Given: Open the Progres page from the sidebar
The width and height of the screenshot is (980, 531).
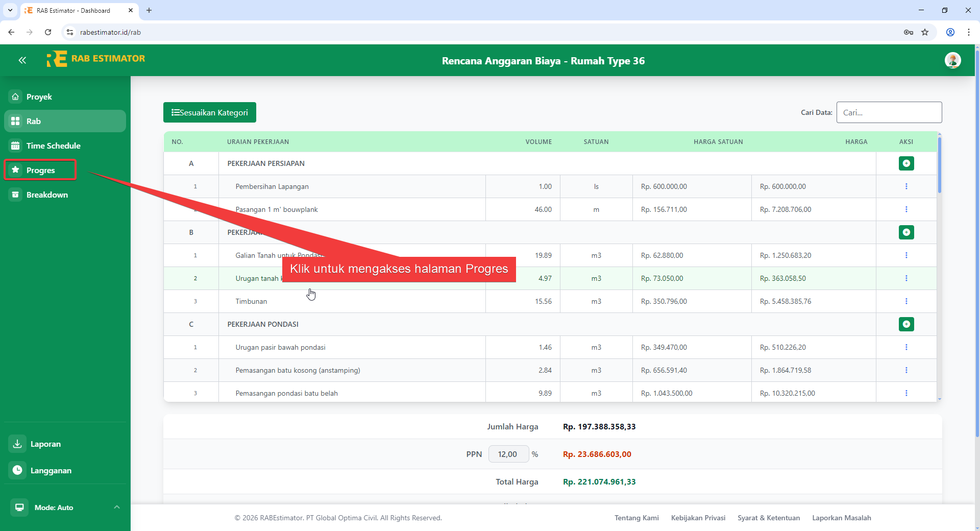Looking at the screenshot, I should tap(40, 170).
